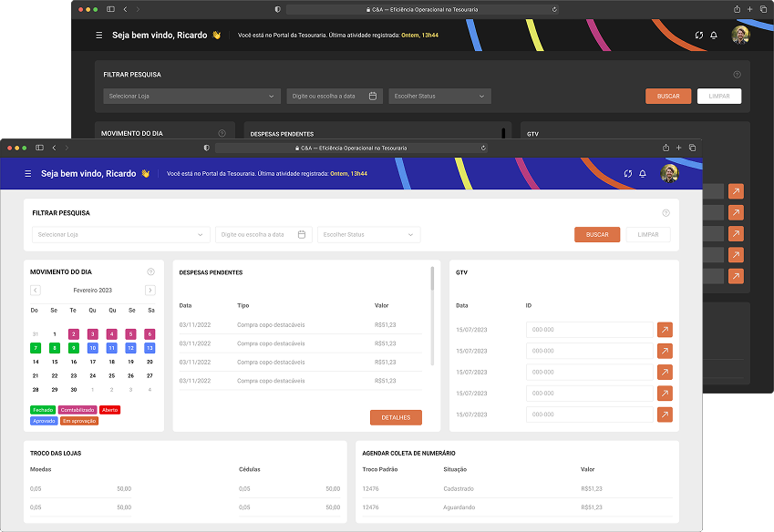
Task: Expand Selecionar Loja dropdown in dark window
Action: (192, 97)
